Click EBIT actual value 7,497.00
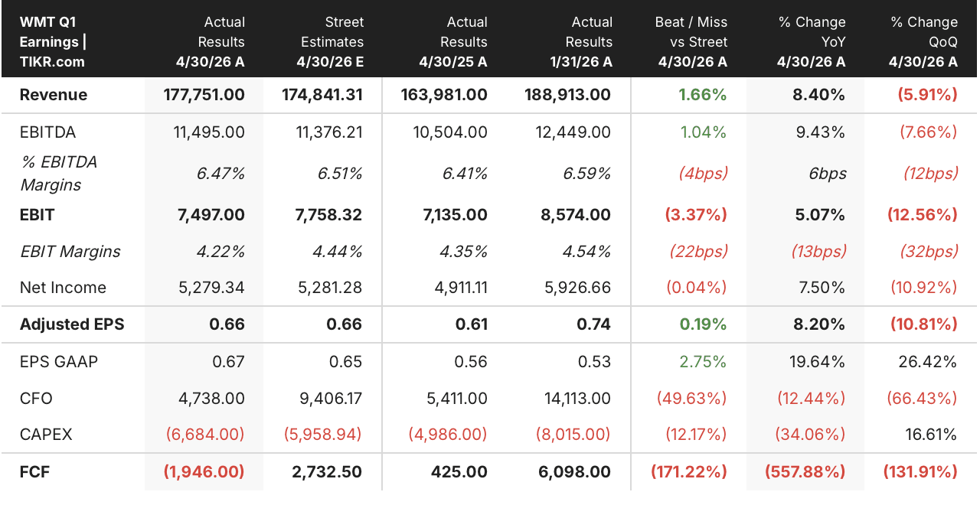The image size is (980, 505). click(211, 214)
